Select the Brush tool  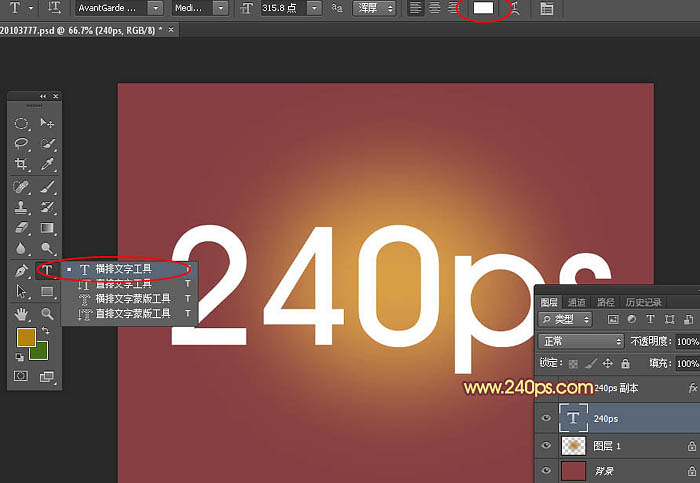[47, 187]
